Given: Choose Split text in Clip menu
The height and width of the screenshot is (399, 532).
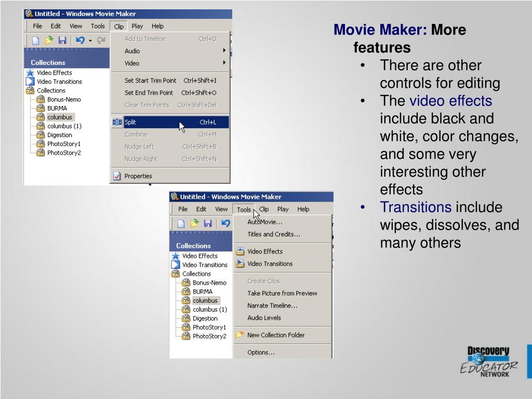Looking at the screenshot, I should tap(130, 122).
